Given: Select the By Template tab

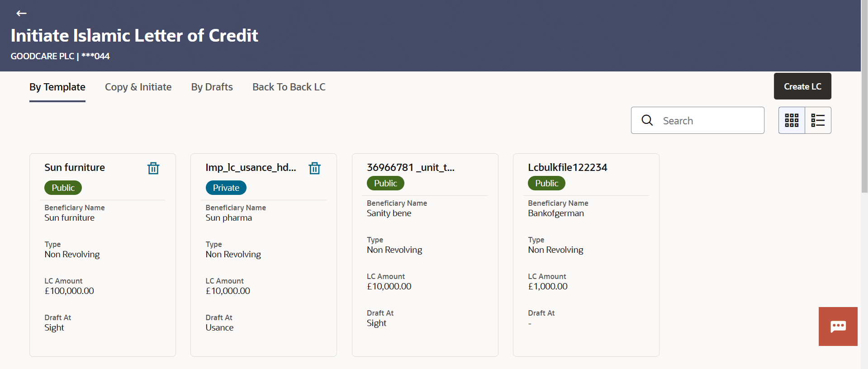Looking at the screenshot, I should point(57,87).
